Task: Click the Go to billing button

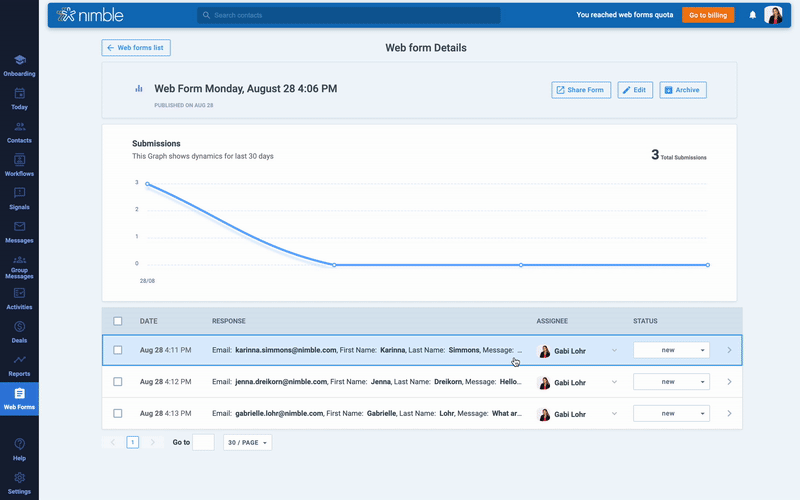Action: tap(708, 15)
